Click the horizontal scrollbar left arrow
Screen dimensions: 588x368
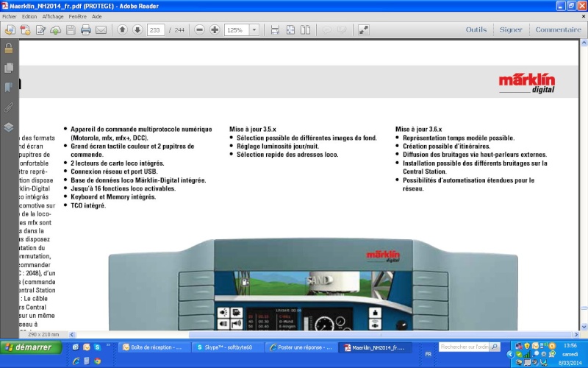72,335
